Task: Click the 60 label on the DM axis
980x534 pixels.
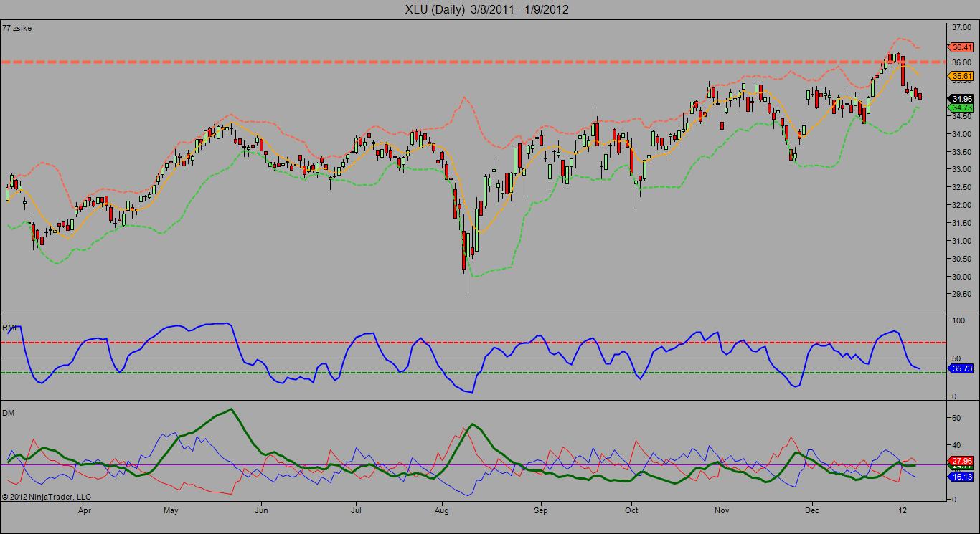Action: [956, 417]
